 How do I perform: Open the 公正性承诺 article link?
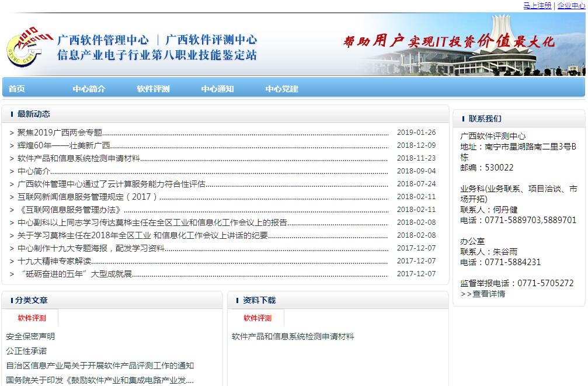[26, 351]
